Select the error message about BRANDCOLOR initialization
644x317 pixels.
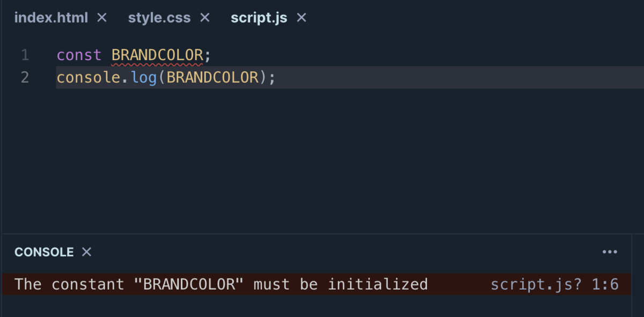click(220, 284)
